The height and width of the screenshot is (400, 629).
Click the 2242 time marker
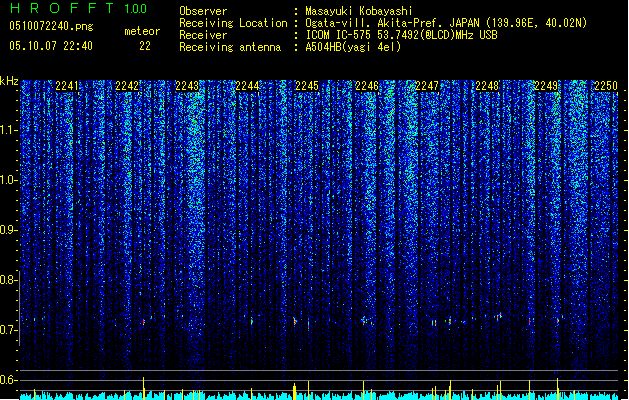pos(127,86)
